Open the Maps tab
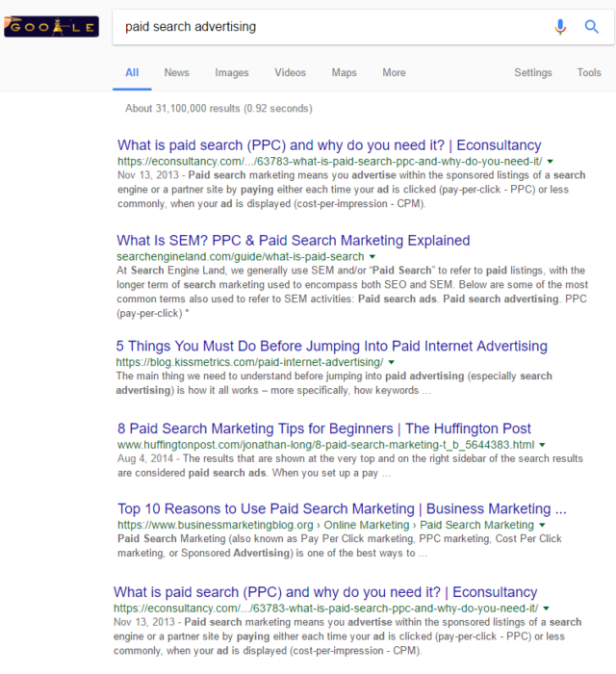Image resolution: width=616 pixels, height=674 pixels. (x=344, y=72)
